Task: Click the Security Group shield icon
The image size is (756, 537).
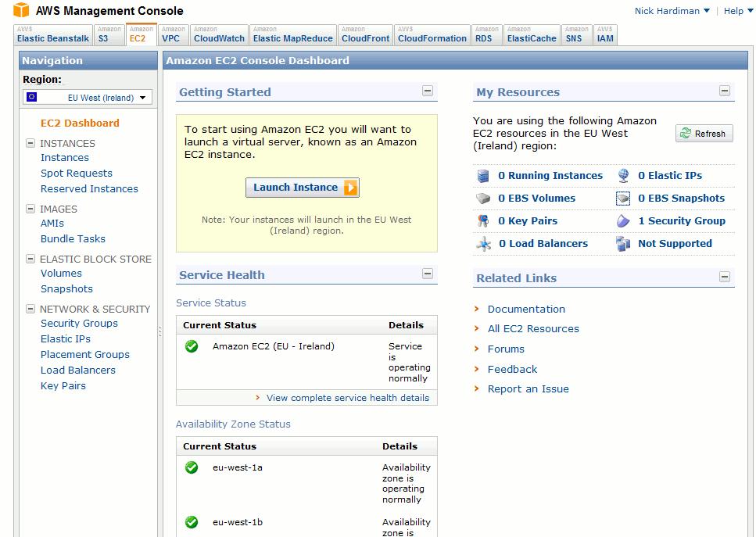Action: click(623, 220)
